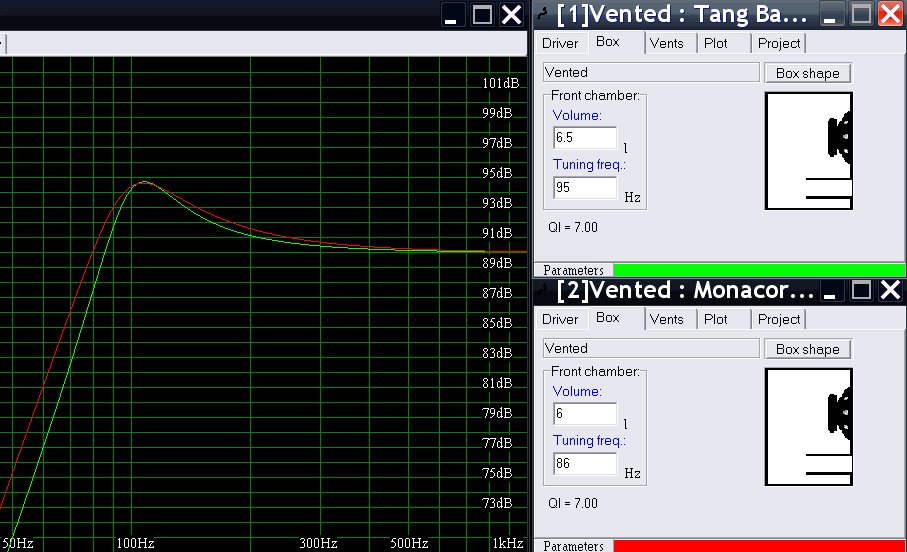Viewport: 907px width, 552px height.
Task: Open the Vented box type dropdown in window 2
Action: click(x=651, y=348)
